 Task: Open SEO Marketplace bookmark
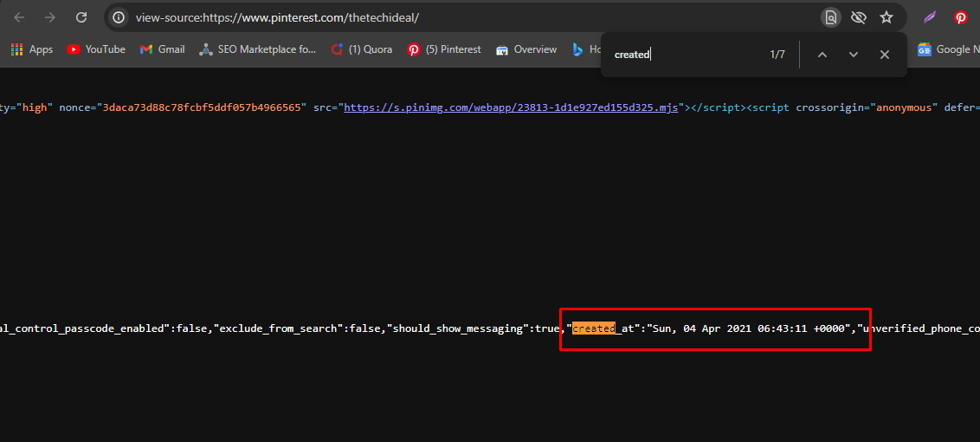pyautogui.click(x=257, y=49)
